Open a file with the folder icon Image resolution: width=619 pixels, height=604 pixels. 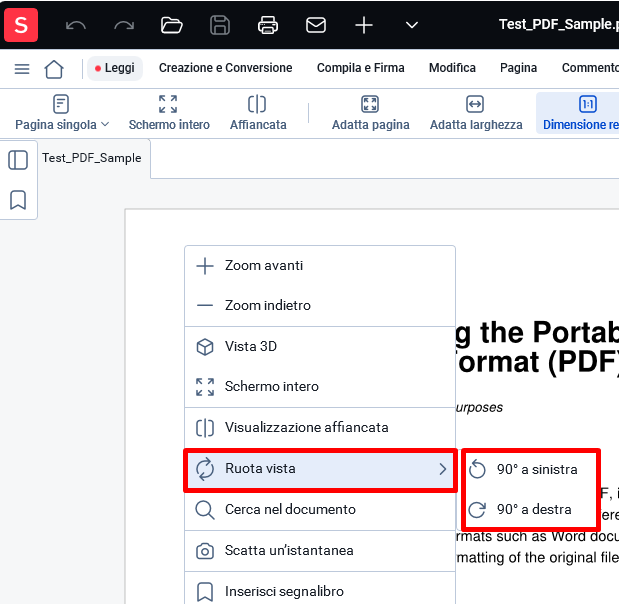point(172,25)
